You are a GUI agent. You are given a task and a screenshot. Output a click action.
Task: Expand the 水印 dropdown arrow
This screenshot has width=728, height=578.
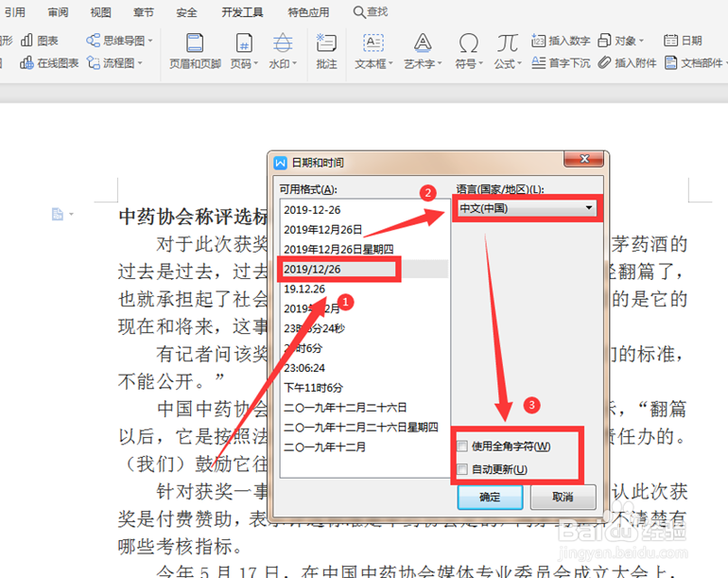tap(294, 63)
